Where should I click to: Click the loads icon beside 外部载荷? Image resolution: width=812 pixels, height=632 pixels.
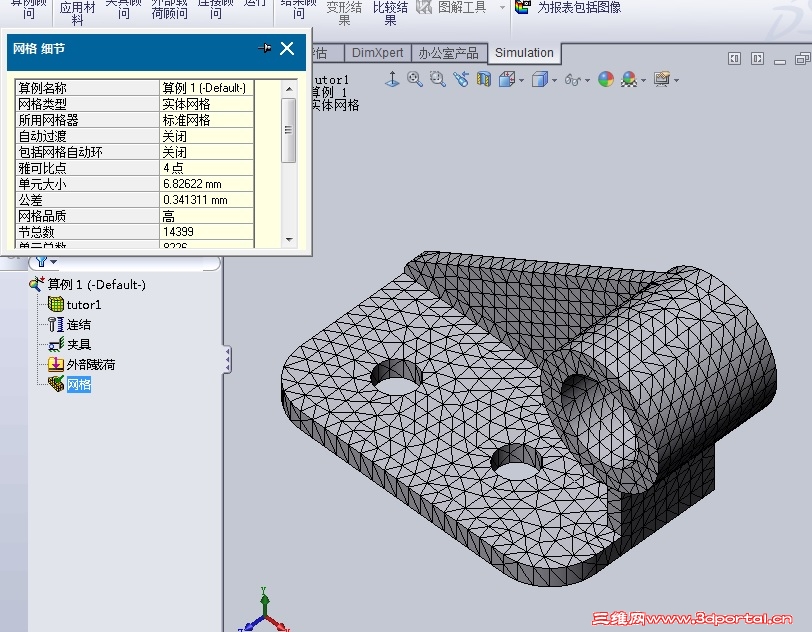pos(55,364)
